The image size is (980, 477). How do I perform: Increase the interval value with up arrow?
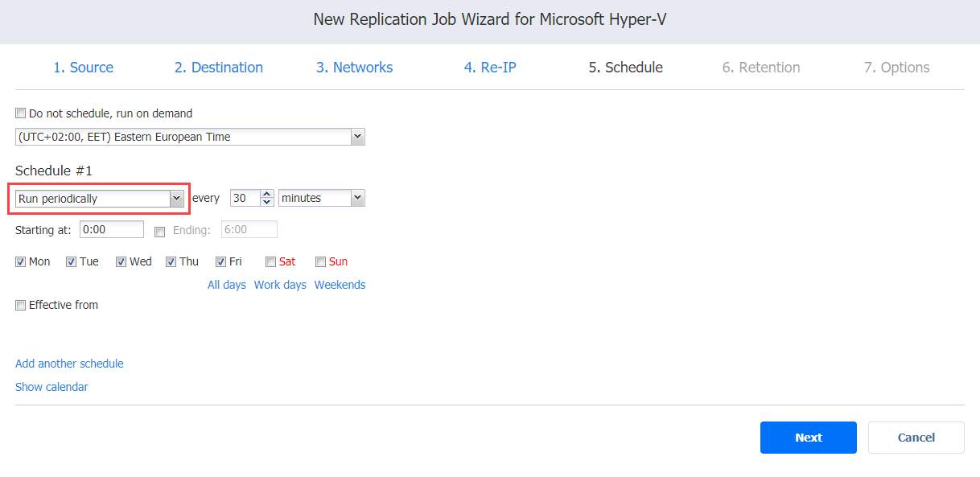click(267, 194)
